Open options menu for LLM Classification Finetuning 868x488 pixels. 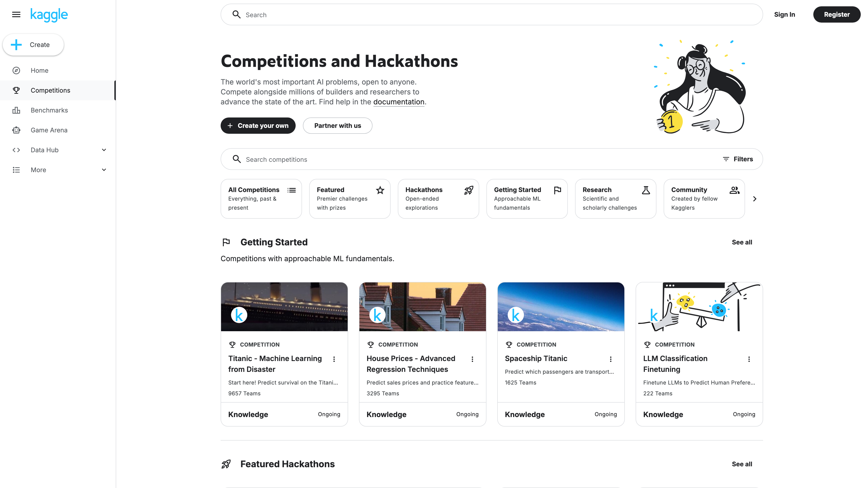click(749, 359)
